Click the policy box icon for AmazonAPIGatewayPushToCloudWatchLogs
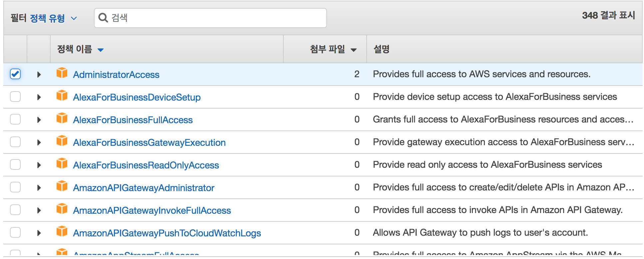Image resolution: width=644 pixels, height=259 pixels. coord(62,231)
